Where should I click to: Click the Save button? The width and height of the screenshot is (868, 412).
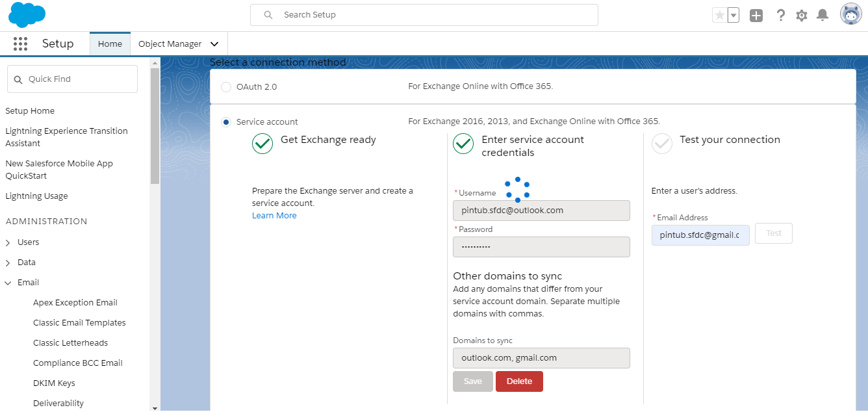(x=473, y=381)
